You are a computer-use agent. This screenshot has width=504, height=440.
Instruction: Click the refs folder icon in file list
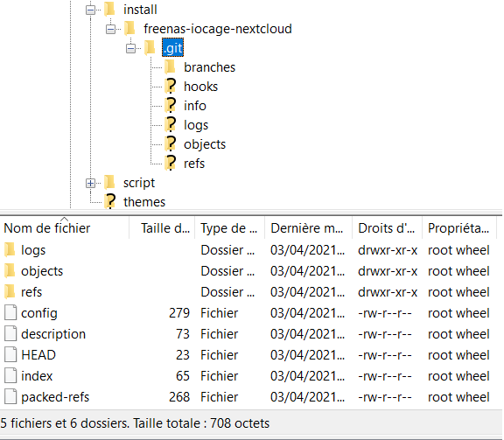tap(10, 291)
